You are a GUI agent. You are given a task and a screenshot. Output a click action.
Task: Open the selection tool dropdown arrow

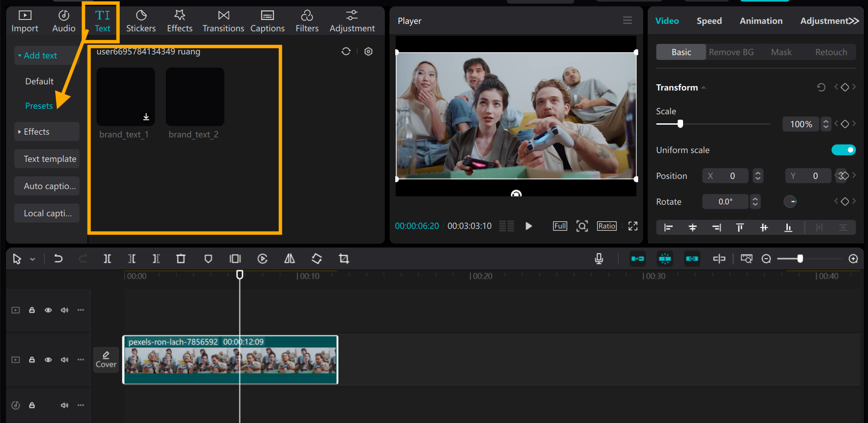[32, 258]
